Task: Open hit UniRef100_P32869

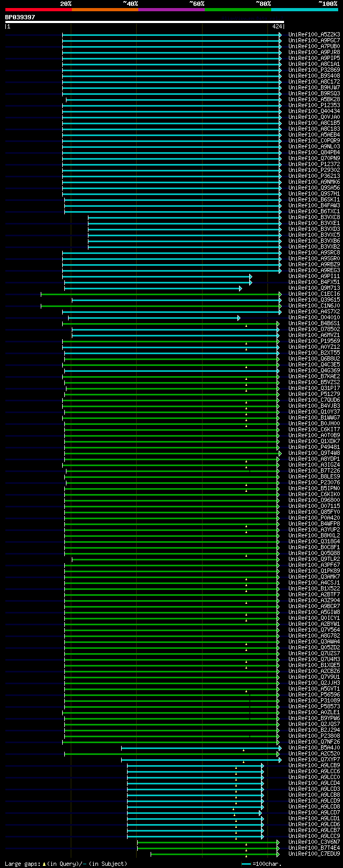Action: [314, 70]
